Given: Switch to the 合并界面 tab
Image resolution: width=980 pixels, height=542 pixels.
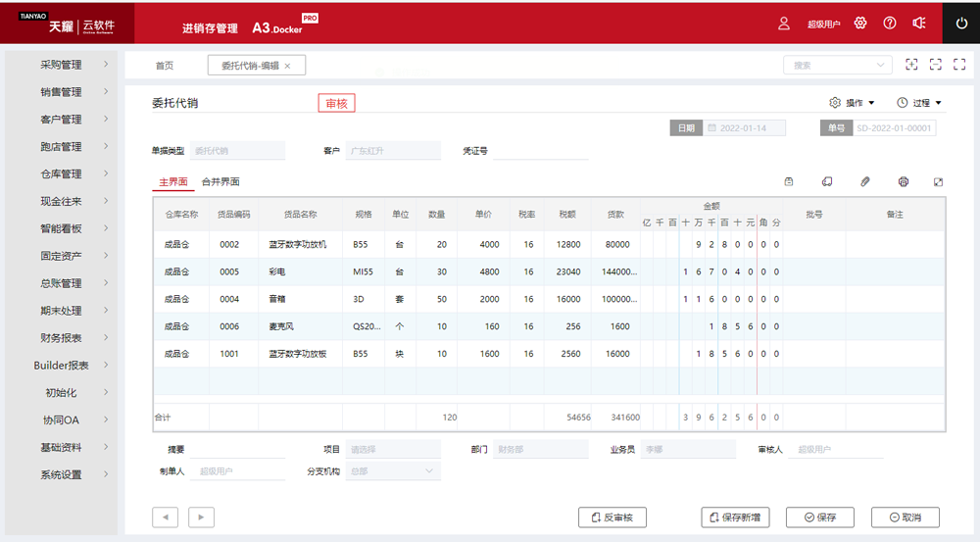Looking at the screenshot, I should click(x=220, y=182).
